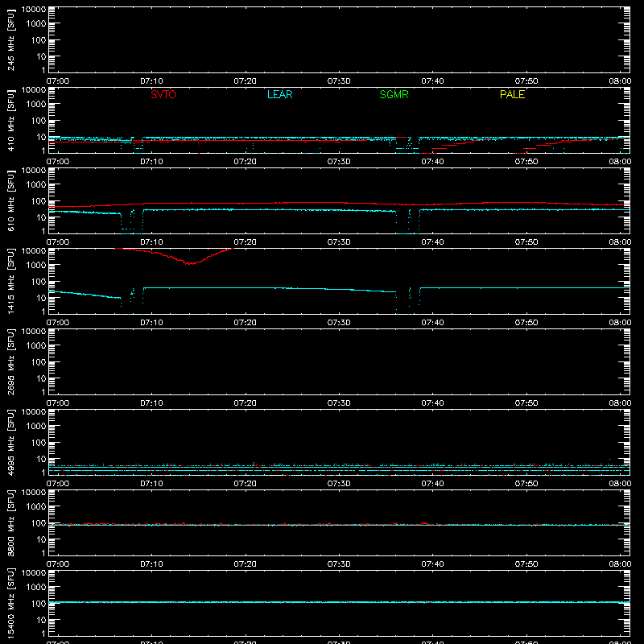Select the 15400 MHz [SFU] axis label
644x644 pixels.
coord(10,603)
